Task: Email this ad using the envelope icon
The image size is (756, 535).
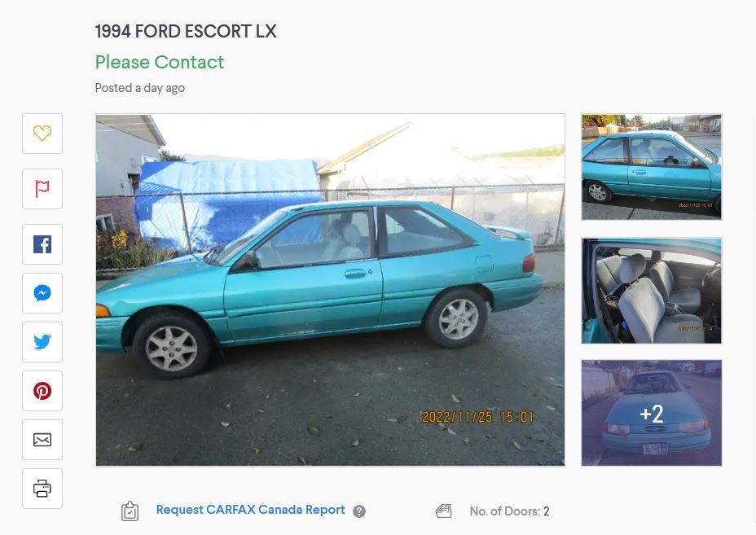Action: [42, 440]
